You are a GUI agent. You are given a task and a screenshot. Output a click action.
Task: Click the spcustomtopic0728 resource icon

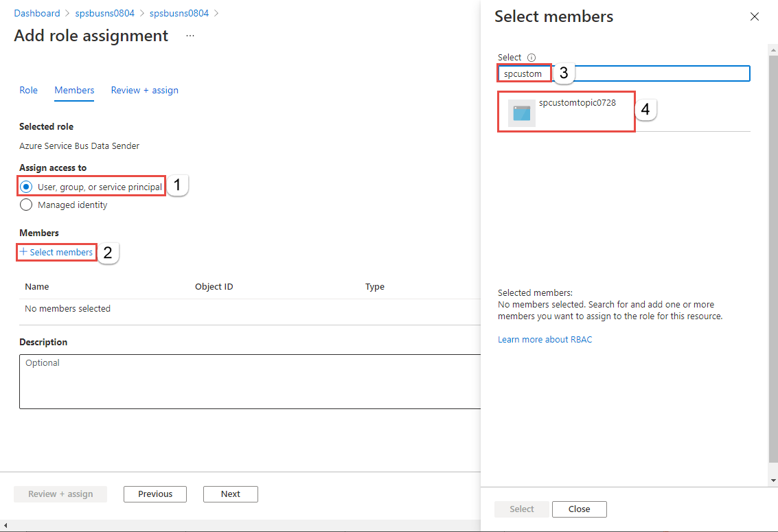520,112
